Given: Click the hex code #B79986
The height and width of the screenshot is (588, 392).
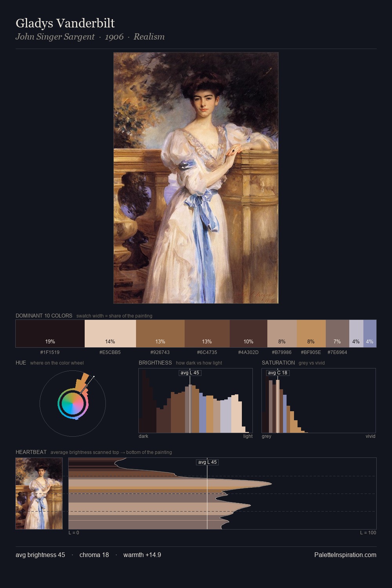Looking at the screenshot, I should pos(282,352).
